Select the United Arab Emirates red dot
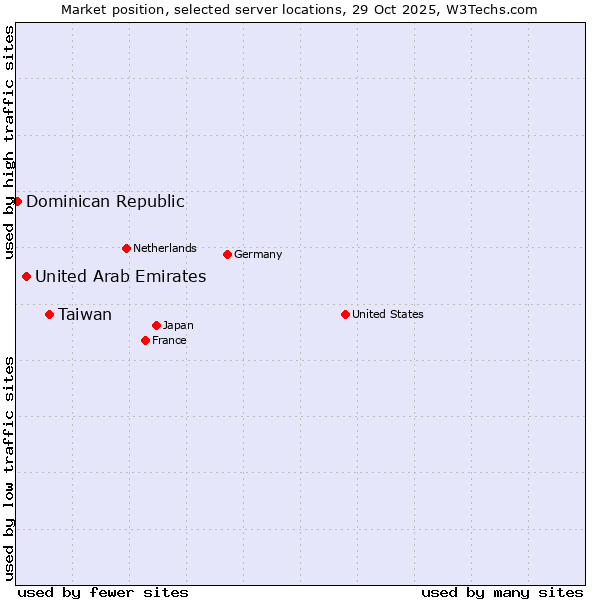This screenshot has width=600, height=600. [x=26, y=276]
